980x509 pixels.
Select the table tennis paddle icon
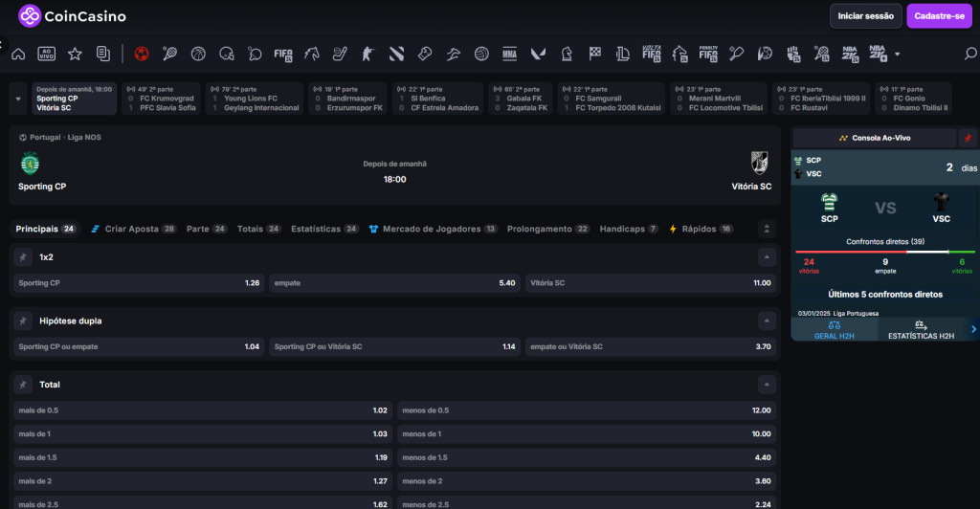(255, 55)
